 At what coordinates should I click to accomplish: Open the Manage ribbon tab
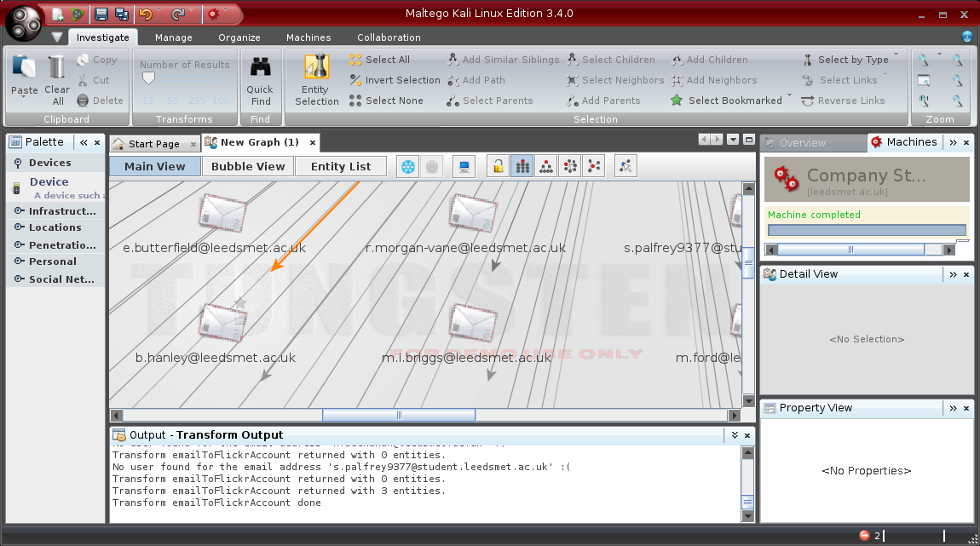[174, 37]
